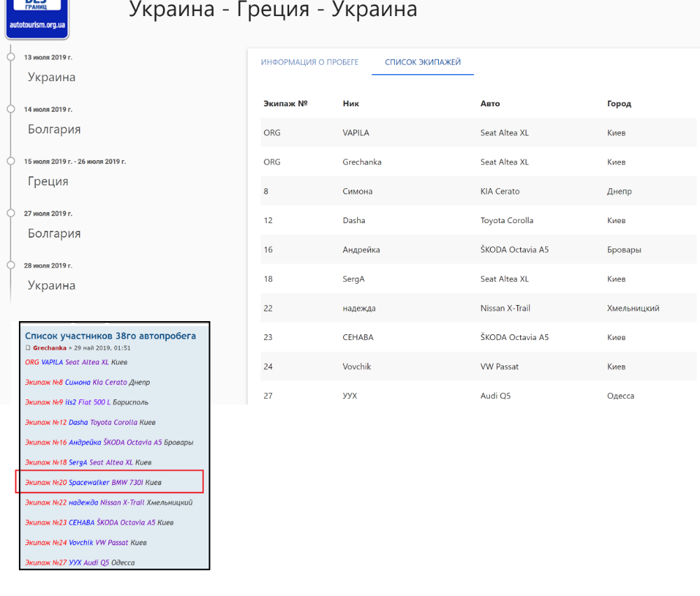Click the 'надежда' nickname cell
The image size is (700, 596).
point(359,308)
